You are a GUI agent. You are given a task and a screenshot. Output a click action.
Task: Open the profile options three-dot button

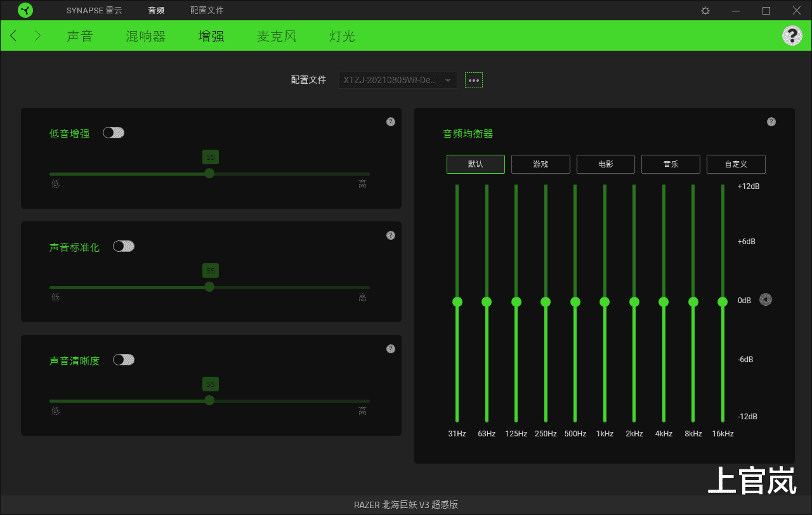tap(474, 81)
